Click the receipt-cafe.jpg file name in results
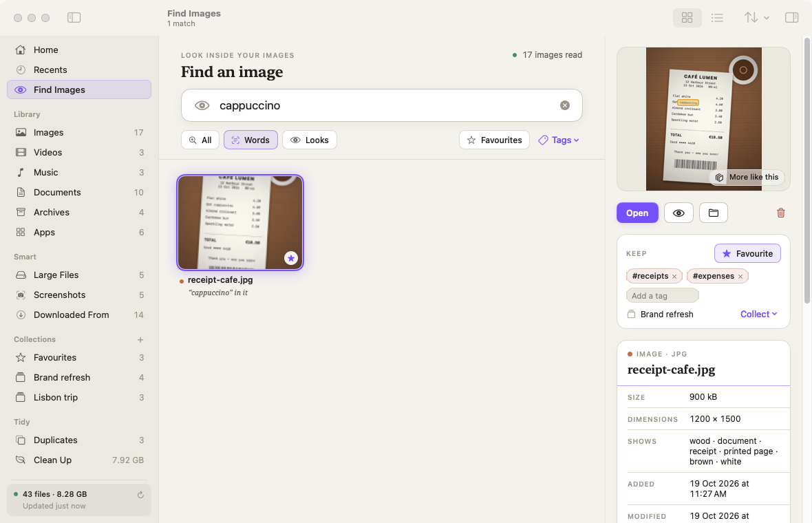The image size is (812, 523). coord(220,279)
